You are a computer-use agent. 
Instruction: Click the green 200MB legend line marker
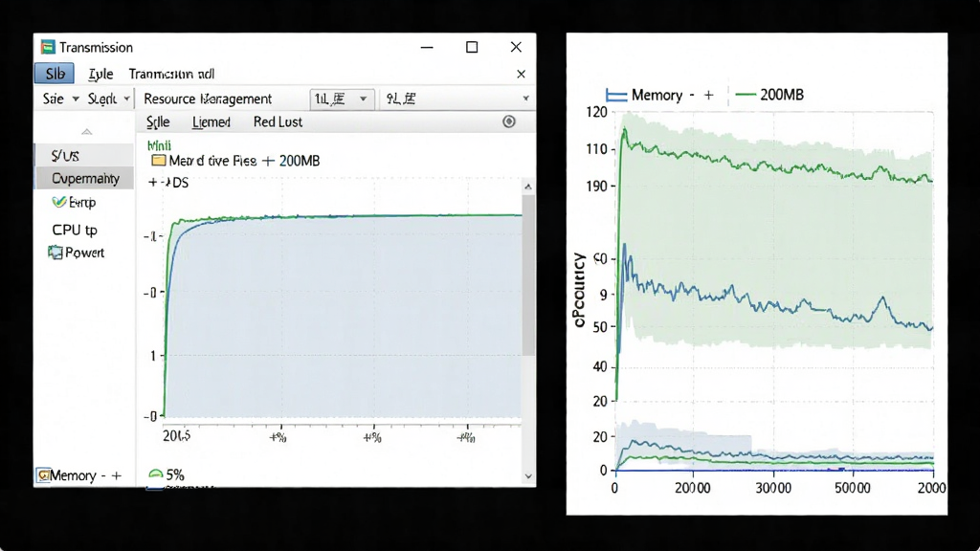tap(746, 95)
